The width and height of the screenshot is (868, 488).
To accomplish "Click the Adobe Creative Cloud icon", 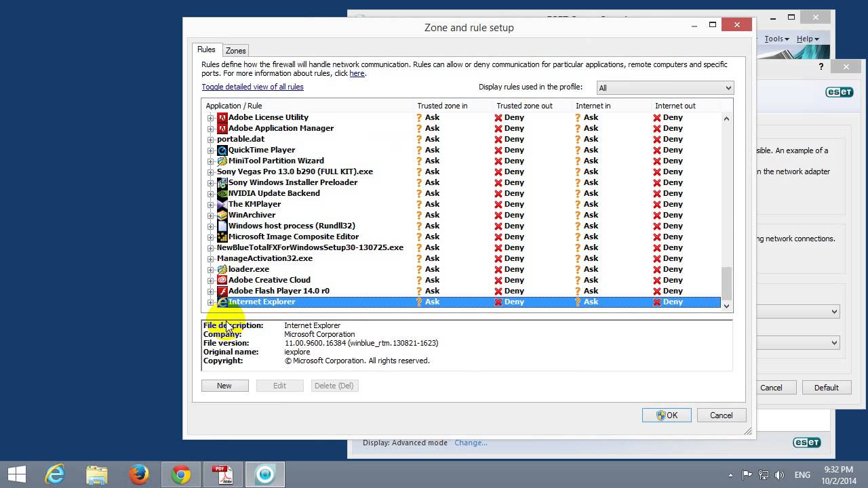I will pos(222,280).
